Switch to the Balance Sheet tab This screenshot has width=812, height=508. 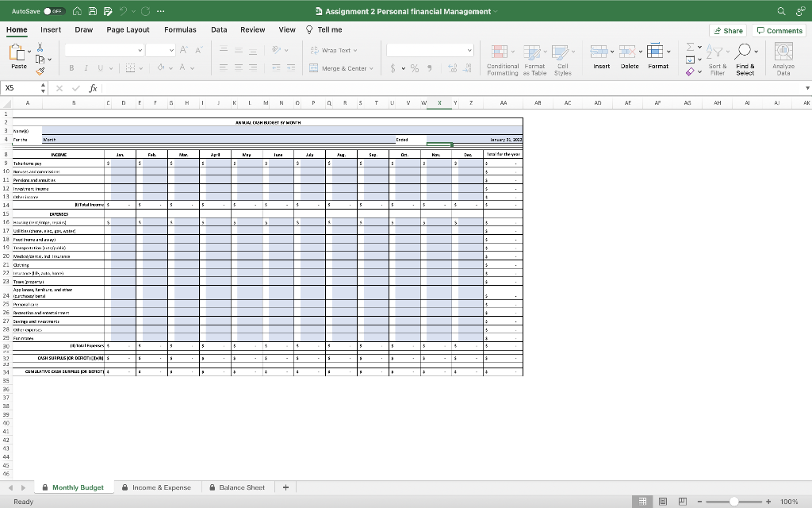pos(237,487)
